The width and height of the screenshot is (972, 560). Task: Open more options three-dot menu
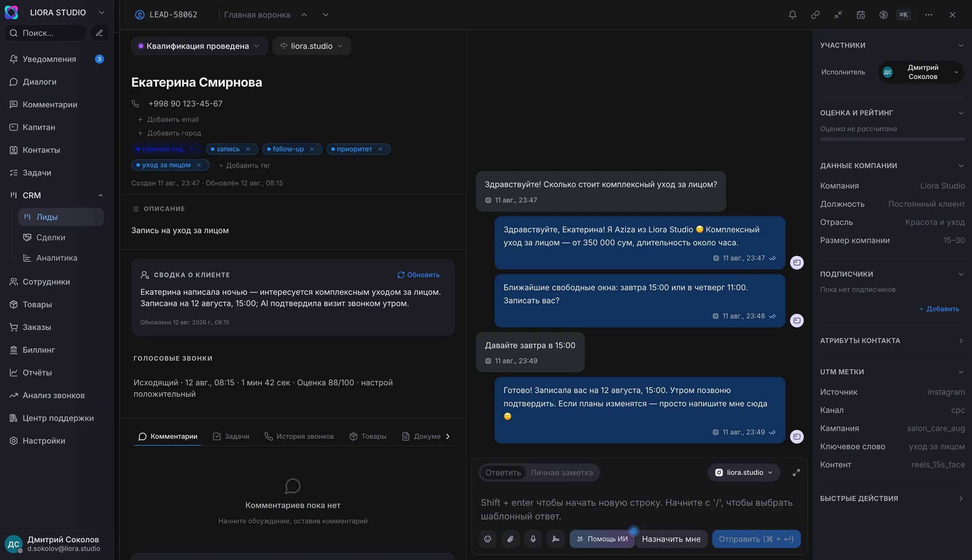click(x=929, y=15)
